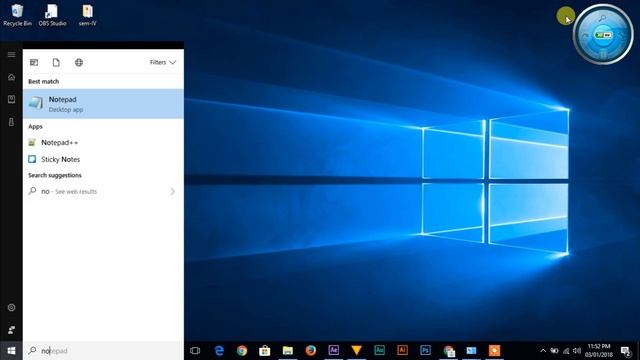This screenshot has width=640, height=360.
Task: Open search Settings gear icon
Action: pyautogui.click(x=11, y=307)
